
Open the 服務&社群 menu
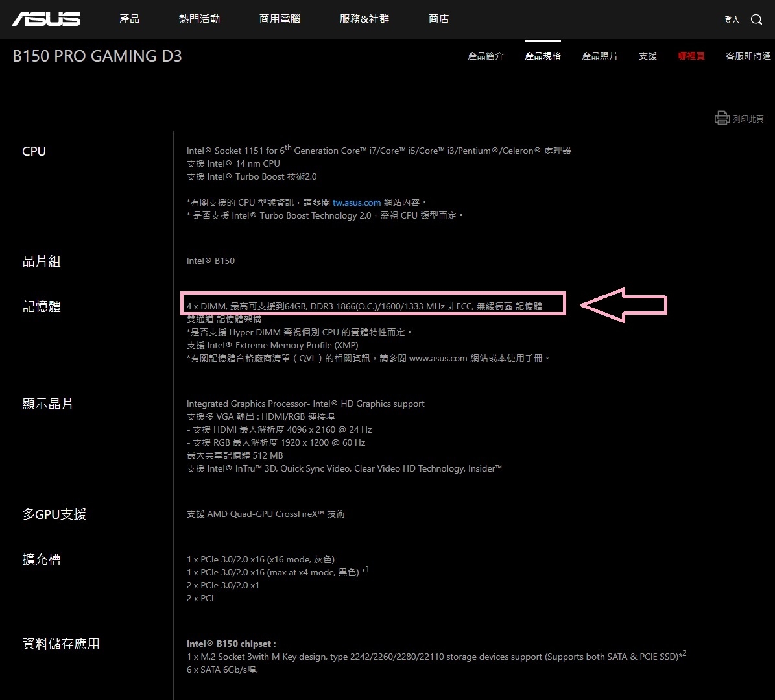(x=364, y=19)
